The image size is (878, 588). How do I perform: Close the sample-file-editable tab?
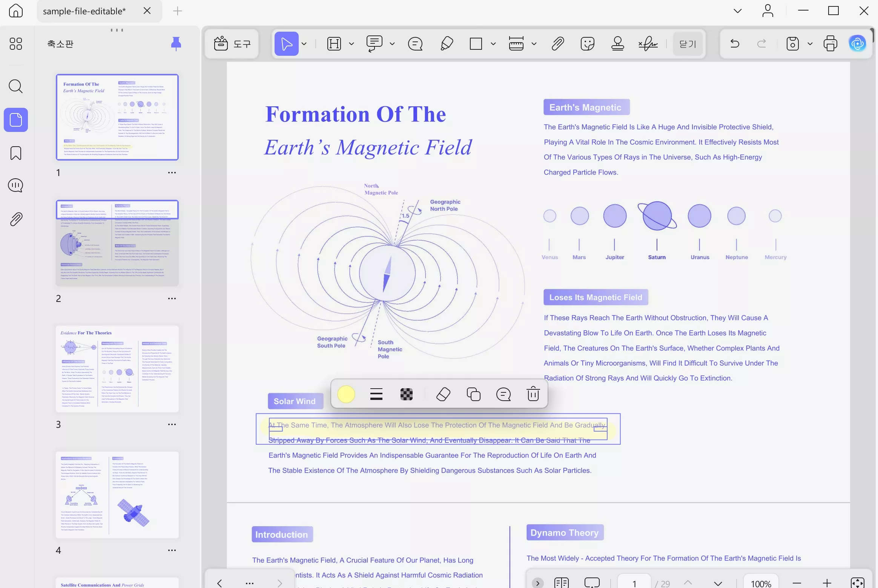tap(147, 11)
